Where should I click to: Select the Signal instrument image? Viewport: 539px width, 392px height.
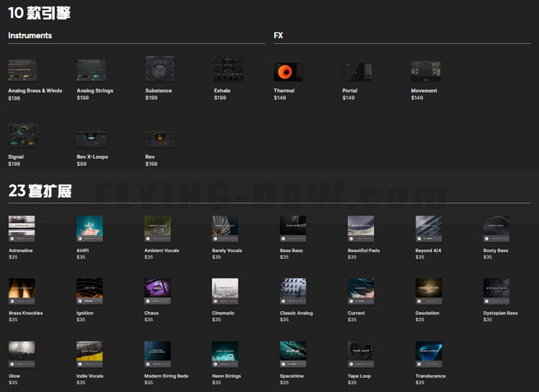(x=23, y=135)
